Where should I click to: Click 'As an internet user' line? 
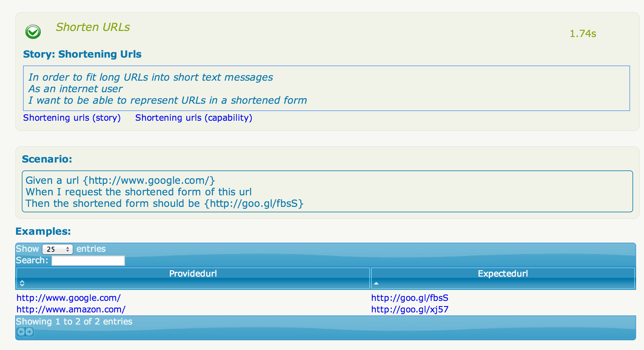(75, 89)
